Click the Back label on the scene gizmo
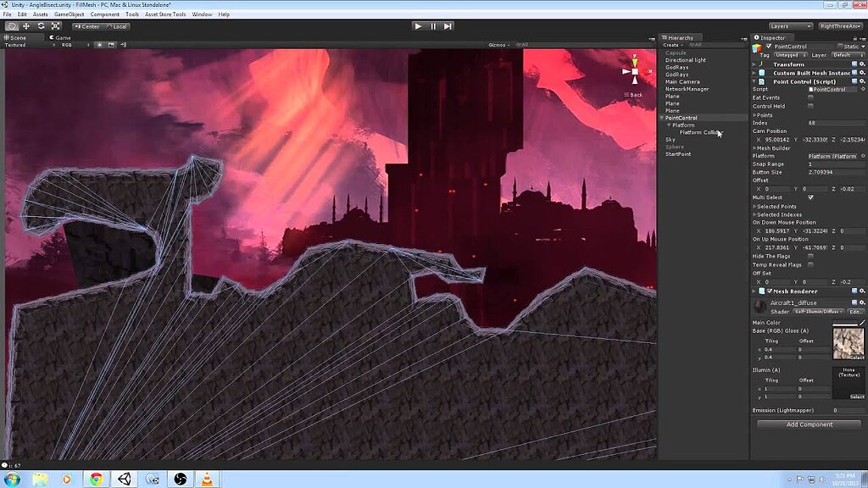This screenshot has height=488, width=868. tap(634, 94)
